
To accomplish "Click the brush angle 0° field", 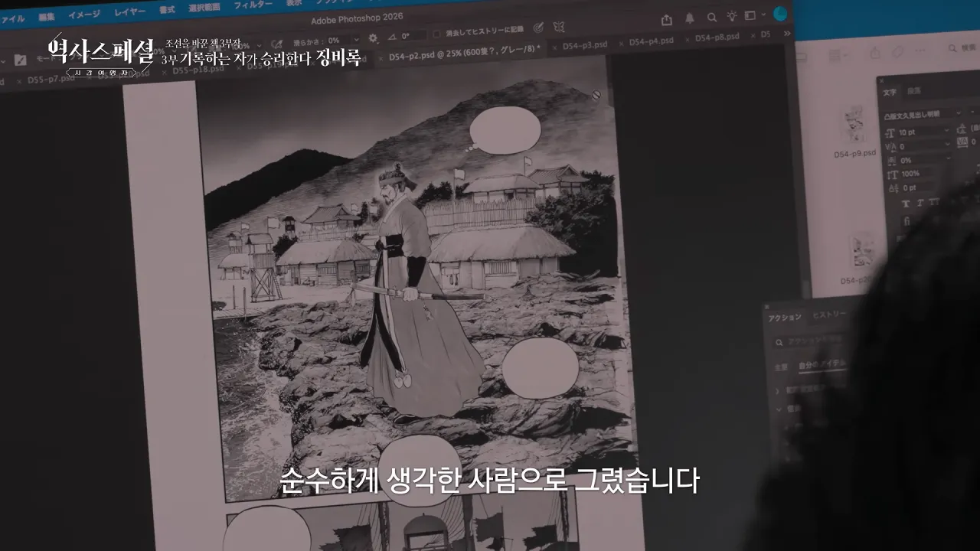I will coord(414,36).
